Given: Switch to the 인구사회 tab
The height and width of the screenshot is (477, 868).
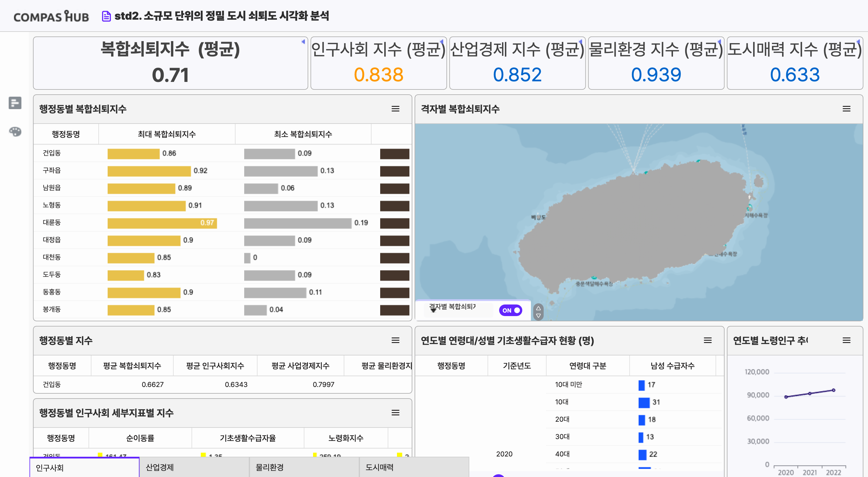Looking at the screenshot, I should tap(84, 467).
